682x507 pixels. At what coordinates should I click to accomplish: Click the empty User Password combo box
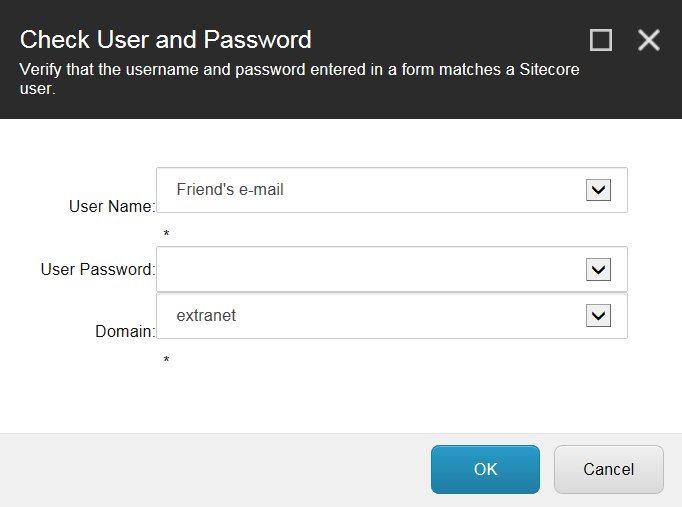point(391,269)
